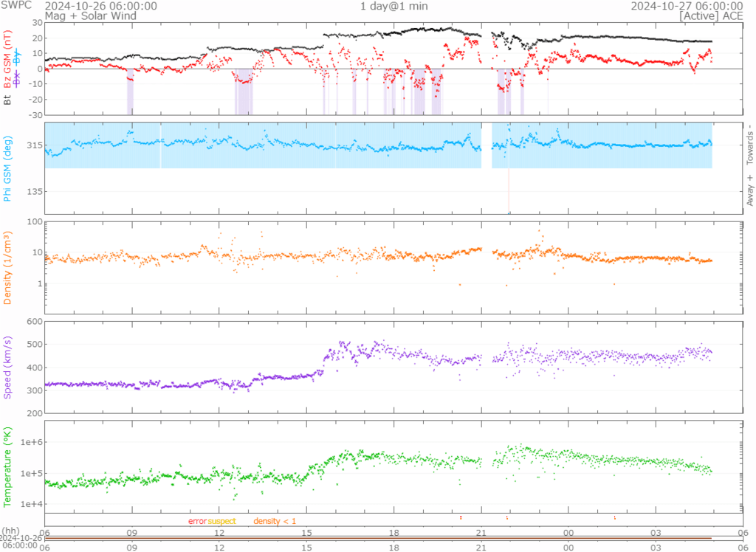756x552 pixels.
Task: Click the red Bz GSM (nT) label
Action: point(7,61)
